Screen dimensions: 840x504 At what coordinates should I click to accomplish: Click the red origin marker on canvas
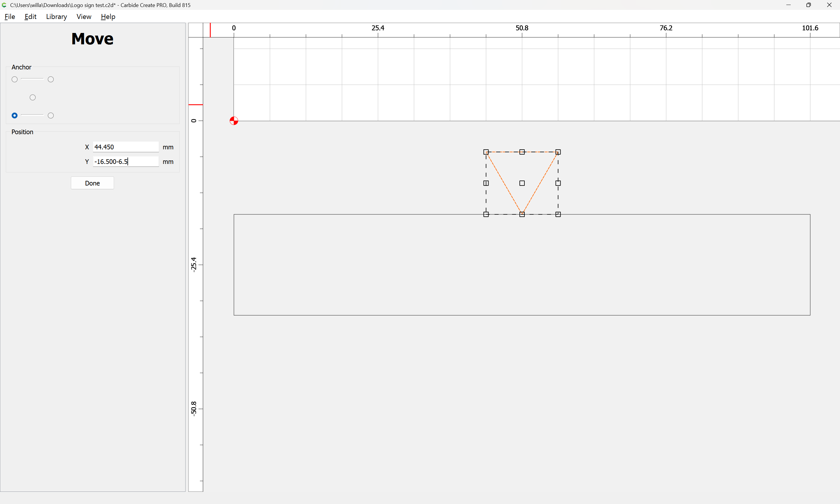coord(234,121)
